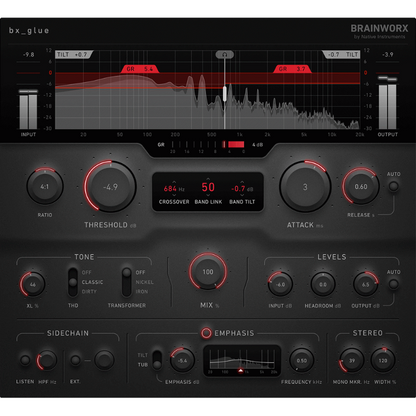Click the BRAINWORX logo
This screenshot has height=416, width=416.
(x=379, y=29)
